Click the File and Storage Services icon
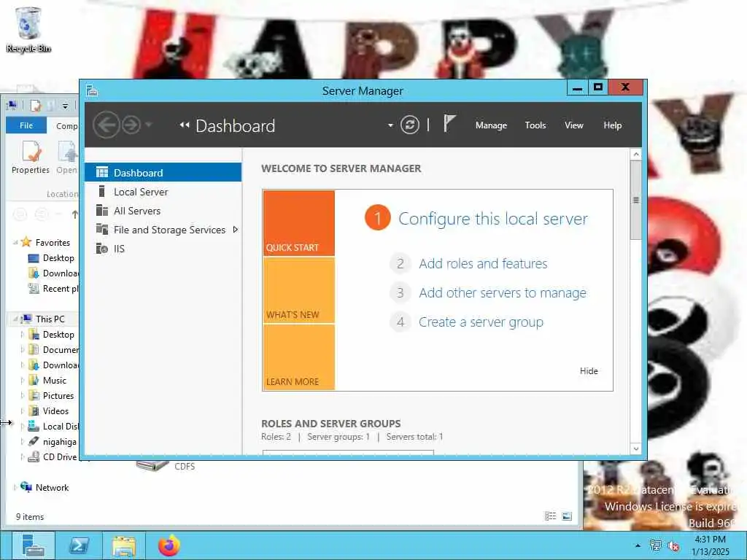 102,229
